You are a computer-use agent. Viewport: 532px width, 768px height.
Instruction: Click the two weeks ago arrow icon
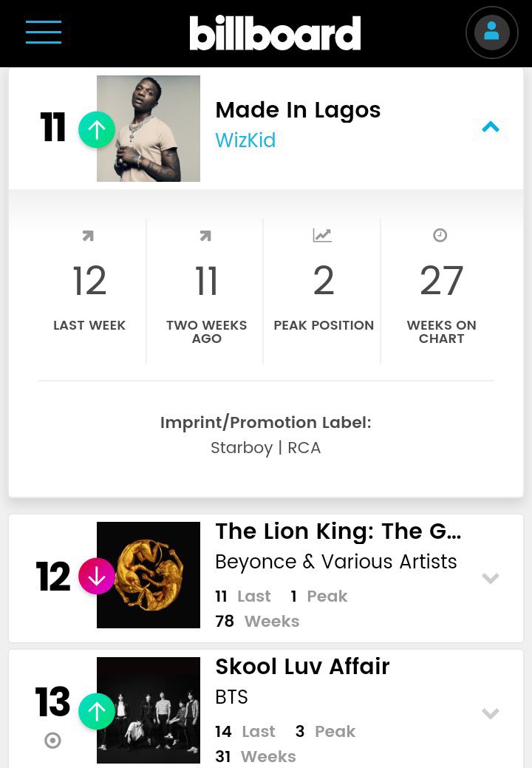click(205, 237)
